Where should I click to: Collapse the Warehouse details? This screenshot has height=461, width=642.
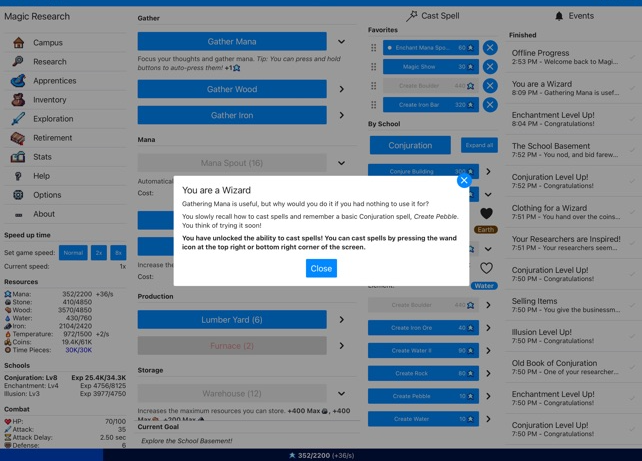[341, 393]
